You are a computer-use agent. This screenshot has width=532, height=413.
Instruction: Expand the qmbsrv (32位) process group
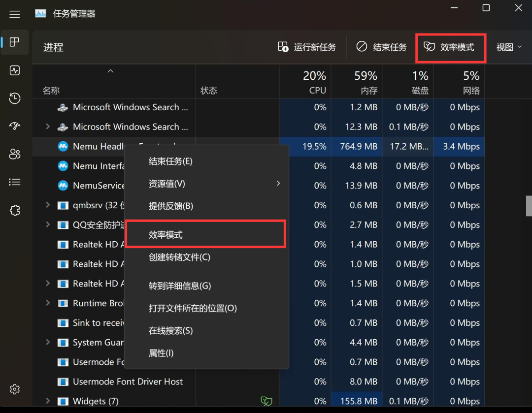click(x=47, y=205)
